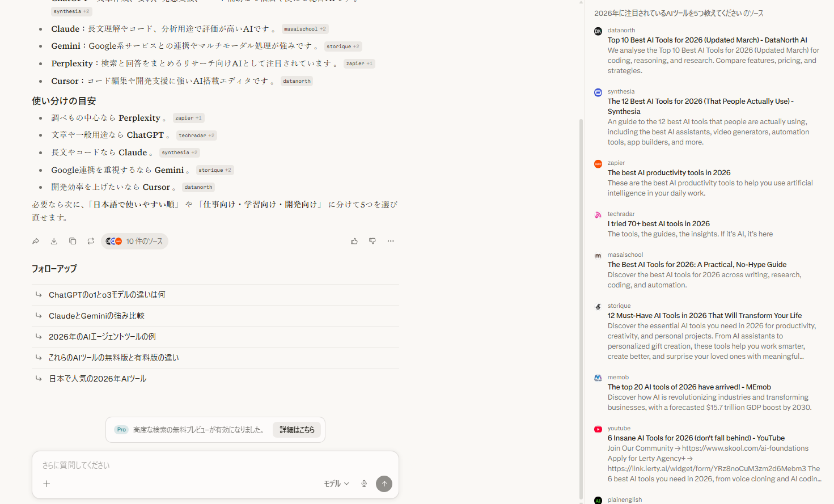
Task: Open source I tried 70+ best AI tools in 2026
Action: pyautogui.click(x=659, y=224)
